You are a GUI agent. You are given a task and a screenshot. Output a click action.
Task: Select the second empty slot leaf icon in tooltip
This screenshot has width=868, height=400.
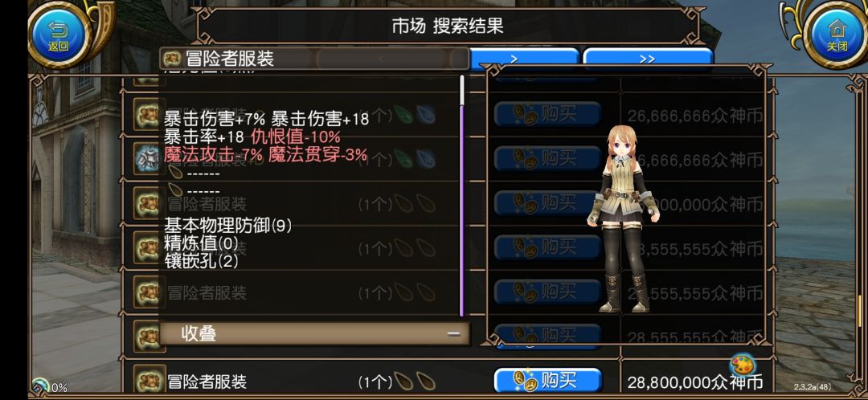coord(176,191)
